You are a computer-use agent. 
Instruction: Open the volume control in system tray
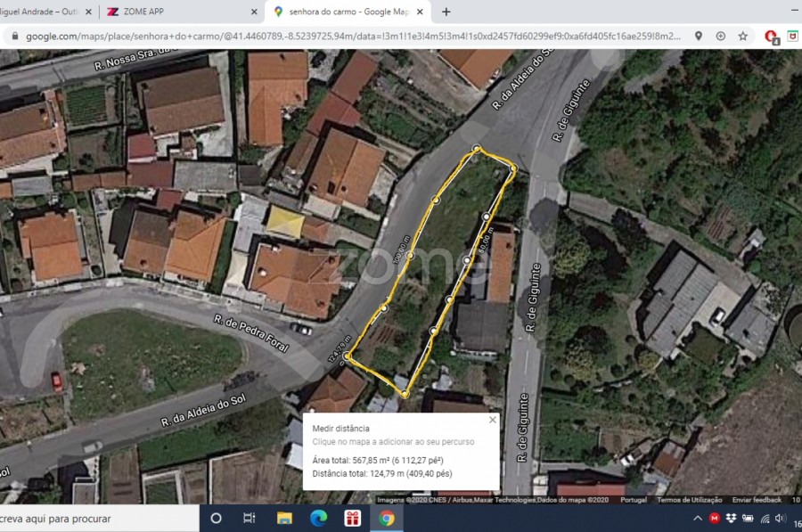pos(780,519)
